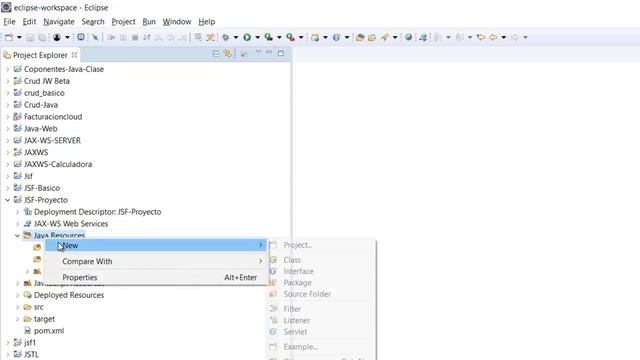The height and width of the screenshot is (360, 640).
Task: Choose Compare With in context menu
Action: [x=156, y=261]
